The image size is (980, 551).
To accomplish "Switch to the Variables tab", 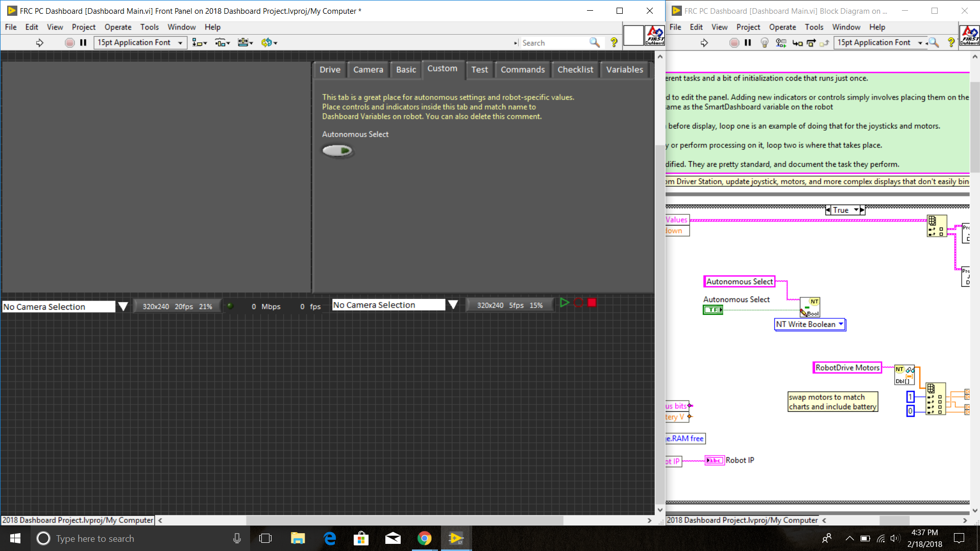I will click(x=624, y=70).
